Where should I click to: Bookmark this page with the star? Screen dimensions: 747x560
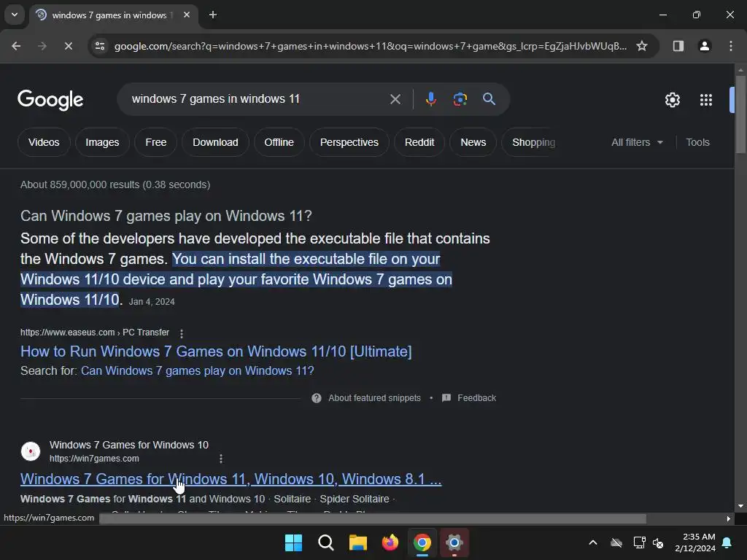642,46
